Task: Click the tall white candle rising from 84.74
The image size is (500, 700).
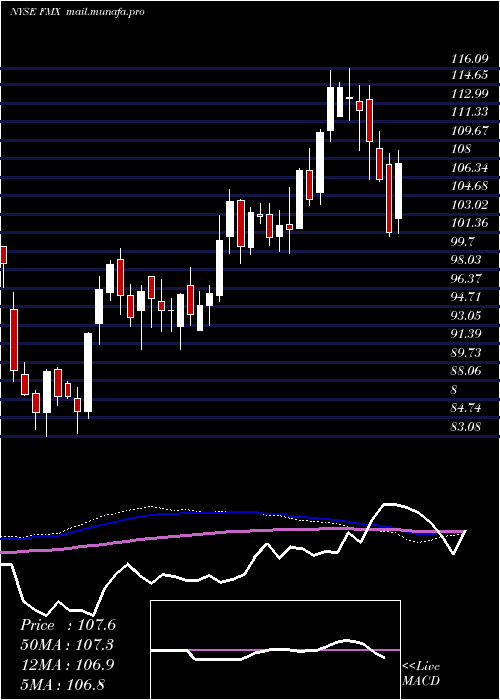Action: [88, 372]
